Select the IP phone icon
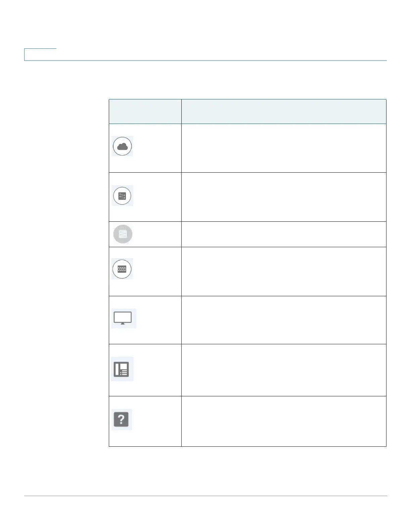This screenshot has height=532, width=411. point(122,369)
